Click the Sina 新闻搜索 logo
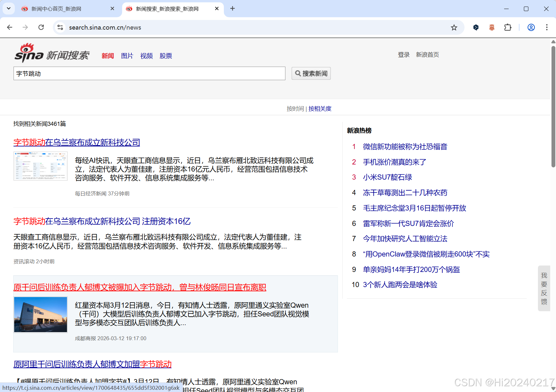Viewport: 556px width, 392px height. tap(52, 53)
